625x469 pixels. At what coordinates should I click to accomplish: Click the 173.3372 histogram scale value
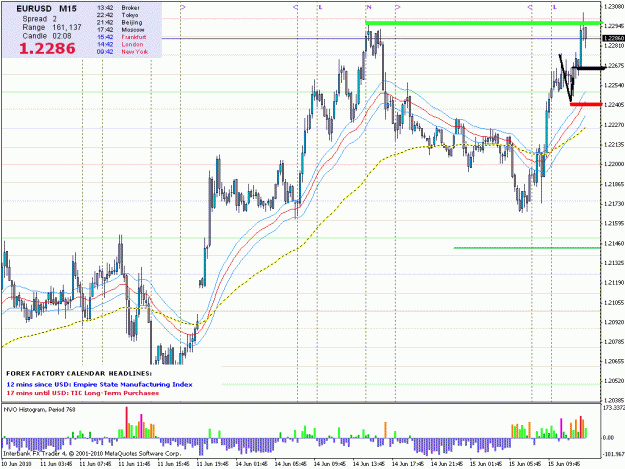(x=613, y=408)
